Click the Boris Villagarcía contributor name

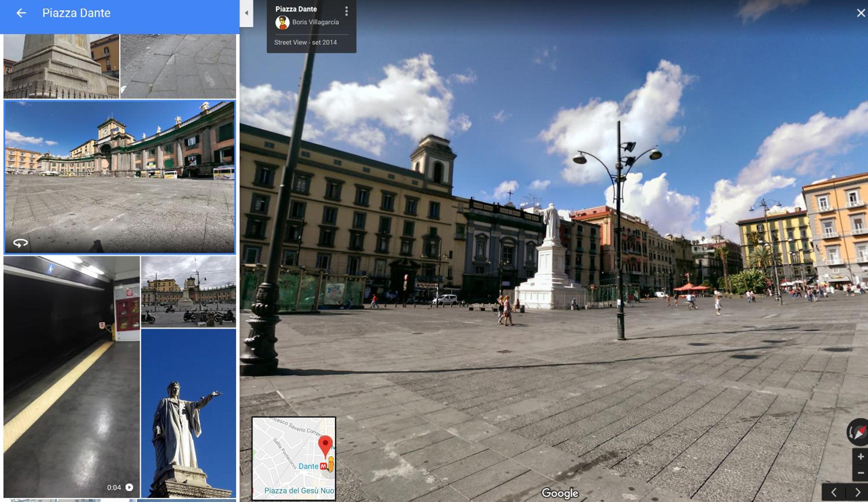coord(315,22)
